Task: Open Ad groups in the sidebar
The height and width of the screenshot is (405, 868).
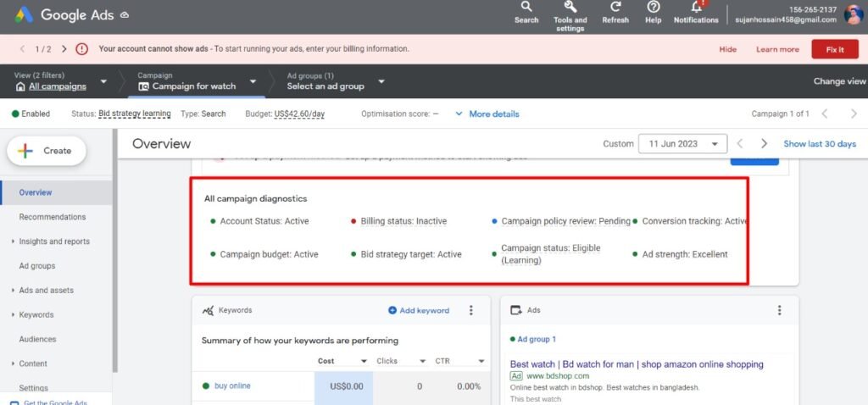Action: (37, 266)
